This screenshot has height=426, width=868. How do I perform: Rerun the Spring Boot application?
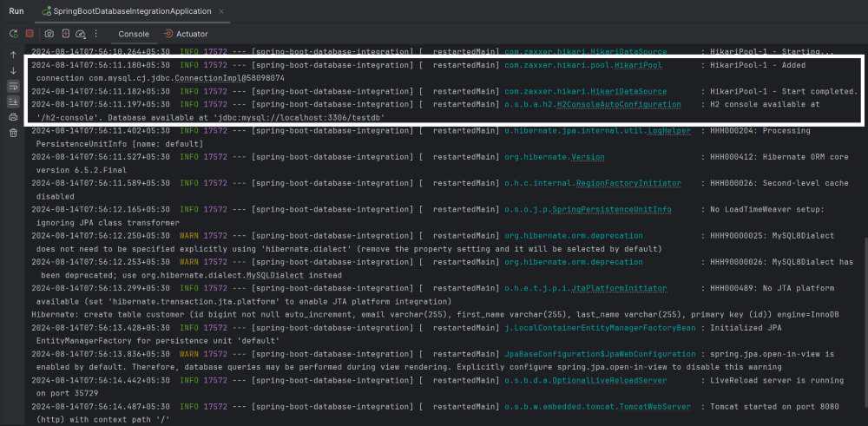pos(13,34)
